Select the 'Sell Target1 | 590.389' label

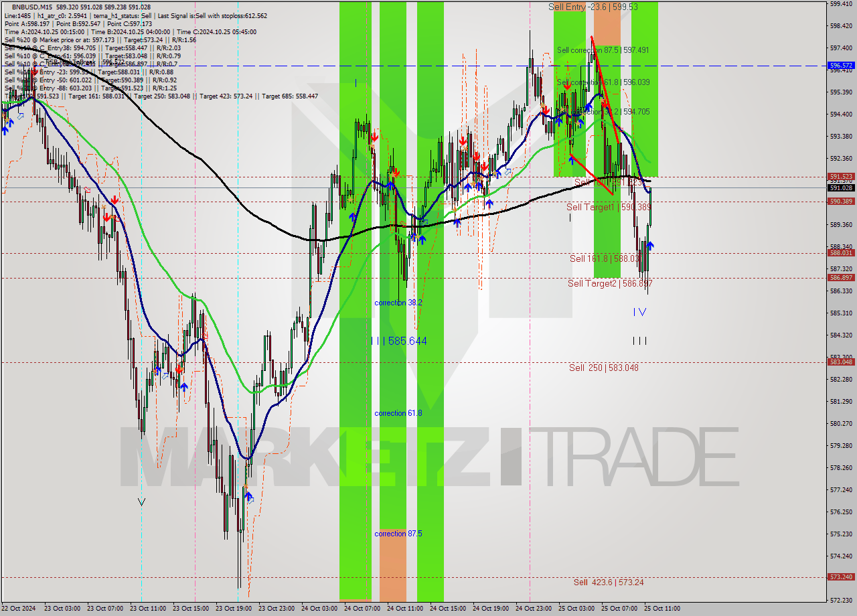(609, 208)
